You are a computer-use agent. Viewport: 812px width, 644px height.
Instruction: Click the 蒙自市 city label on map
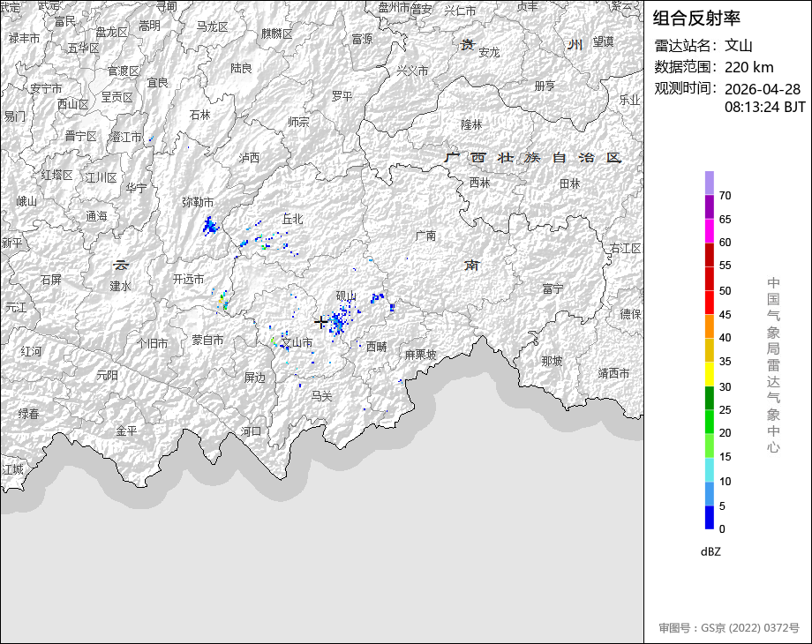tap(207, 340)
